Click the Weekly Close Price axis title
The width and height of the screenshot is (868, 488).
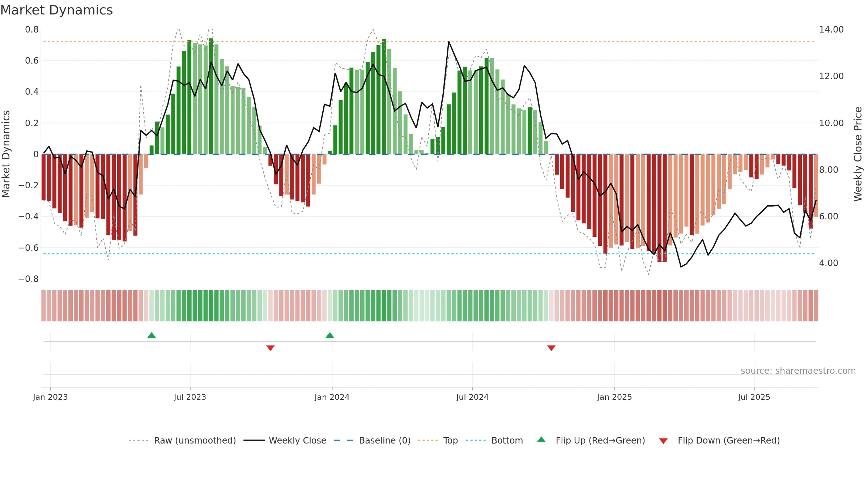pos(858,154)
